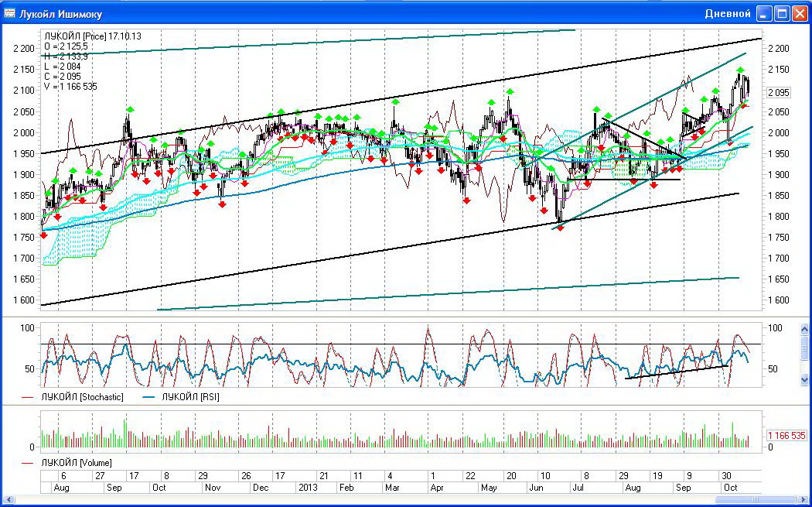Click the Nov month label on time axis
Image resolution: width=812 pixels, height=507 pixels.
(x=213, y=488)
